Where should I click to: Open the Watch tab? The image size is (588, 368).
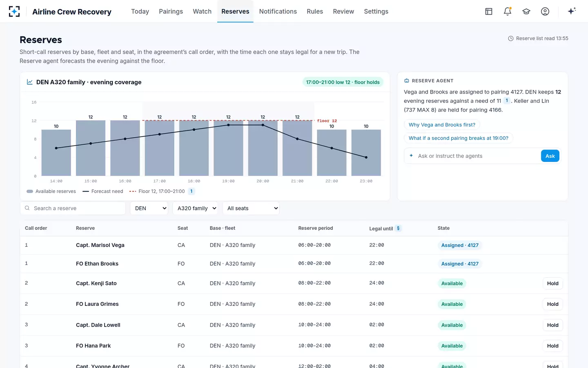point(202,11)
